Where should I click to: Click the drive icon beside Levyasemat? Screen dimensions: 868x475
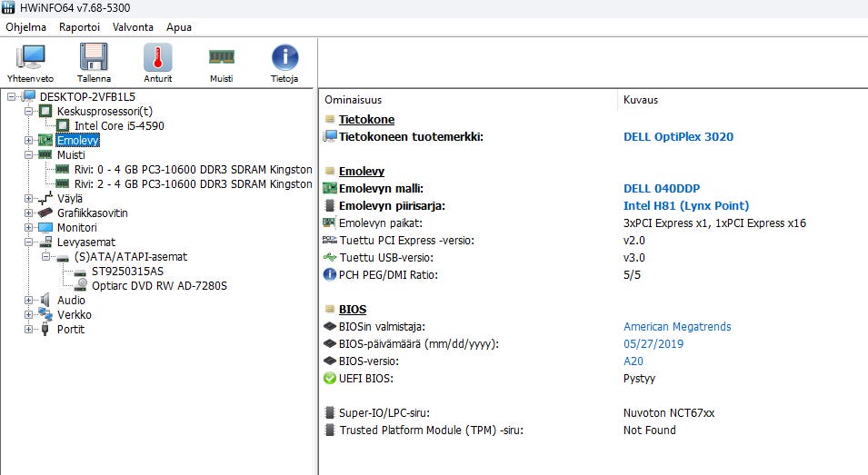(45, 242)
